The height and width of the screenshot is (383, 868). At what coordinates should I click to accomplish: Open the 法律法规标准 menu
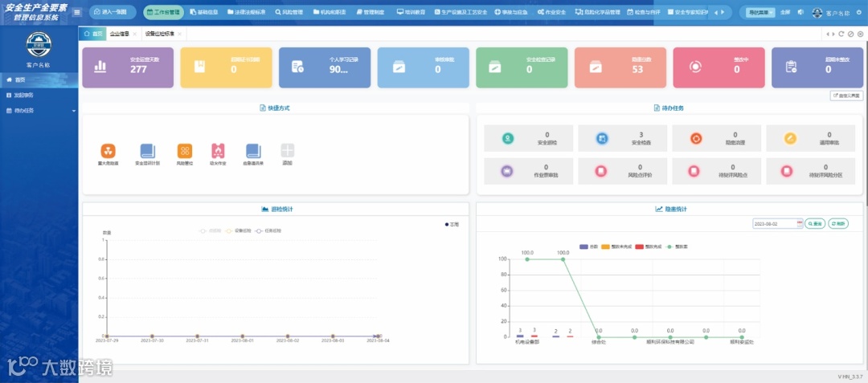pyautogui.click(x=247, y=12)
